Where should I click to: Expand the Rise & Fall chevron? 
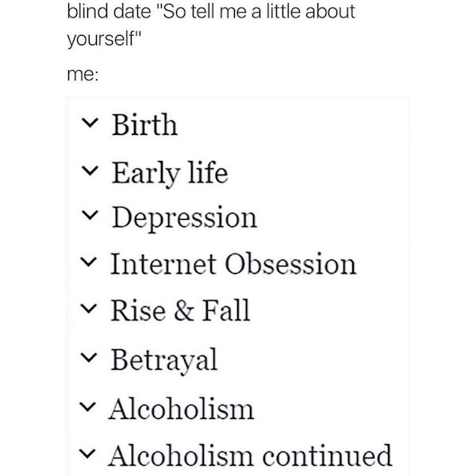88,309
